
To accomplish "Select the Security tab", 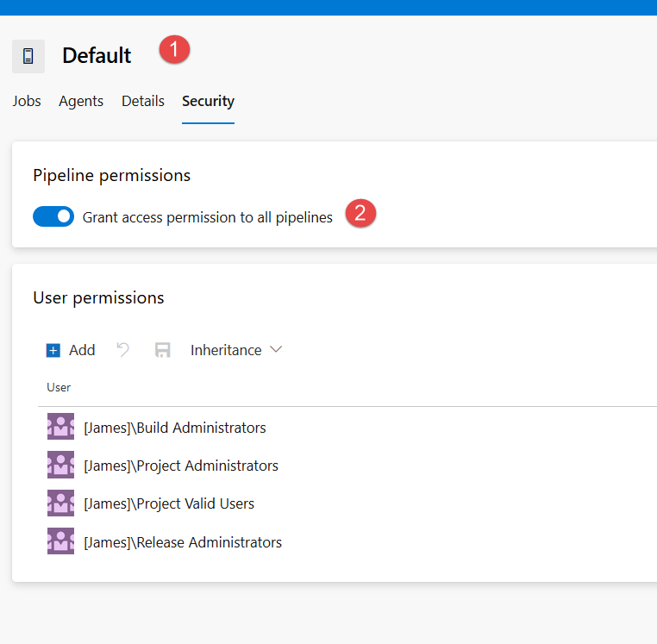I will click(x=208, y=101).
